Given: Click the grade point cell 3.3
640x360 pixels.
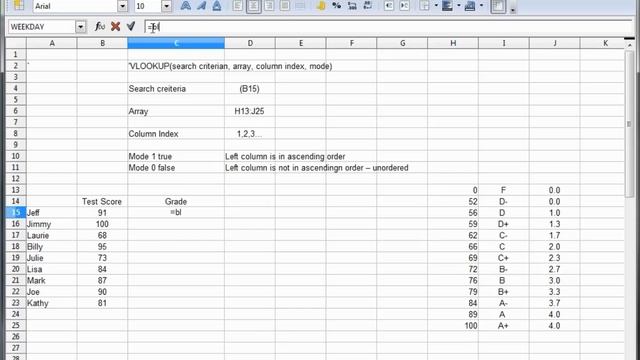Looking at the screenshot, I should (x=554, y=292).
